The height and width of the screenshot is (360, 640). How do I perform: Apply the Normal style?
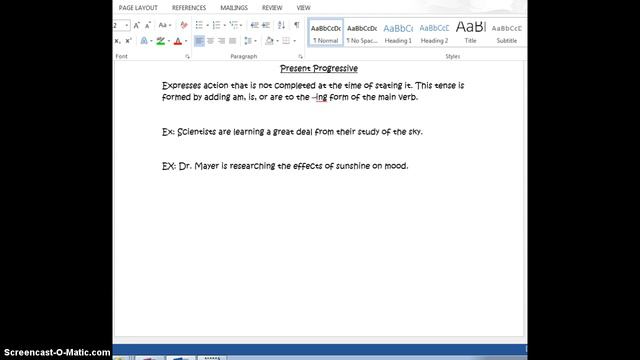click(326, 33)
